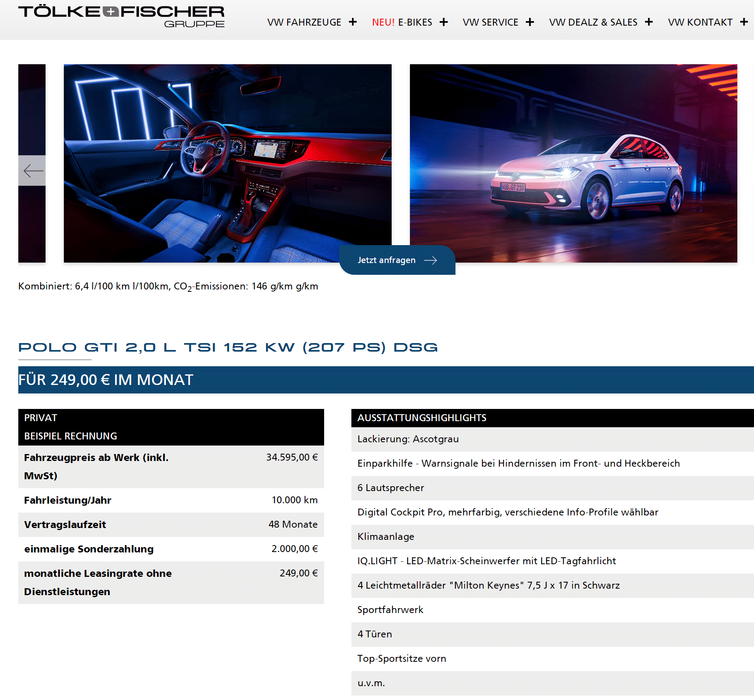Select the Fahrzeugpreis ab Werk label

coord(96,467)
